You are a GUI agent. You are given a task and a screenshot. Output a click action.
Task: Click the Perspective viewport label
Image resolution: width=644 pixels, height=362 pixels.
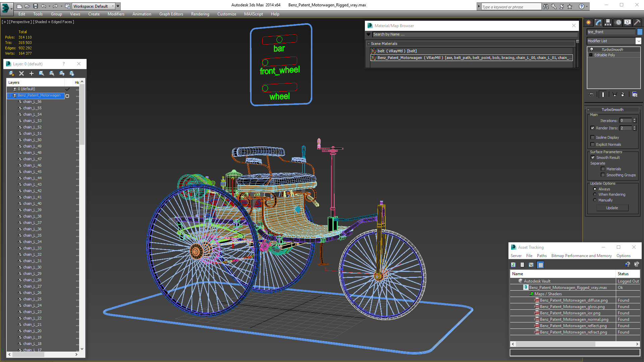point(20,22)
